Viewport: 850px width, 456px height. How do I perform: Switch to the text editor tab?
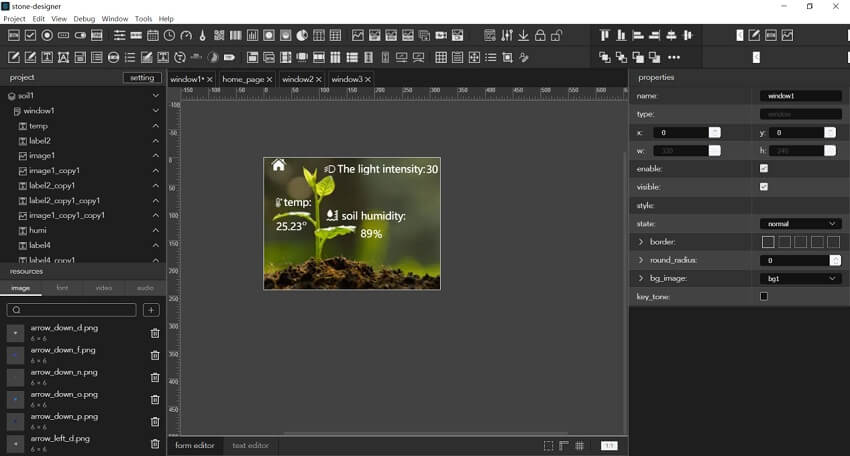point(250,445)
